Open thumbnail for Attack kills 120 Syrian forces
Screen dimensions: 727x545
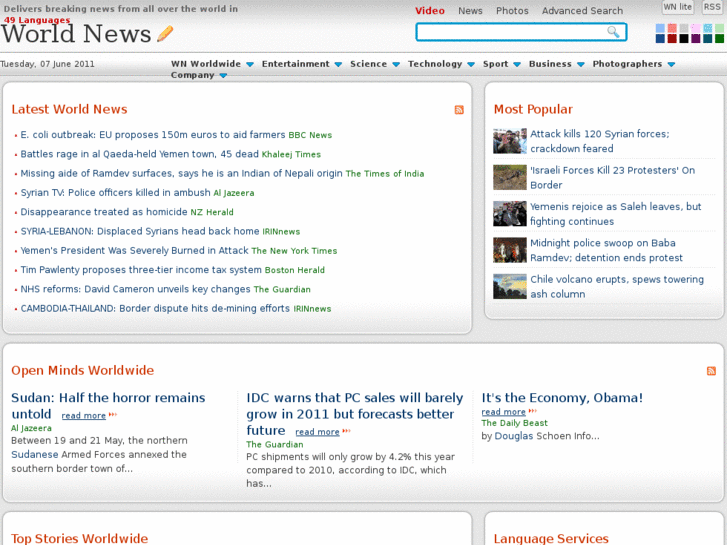510,141
